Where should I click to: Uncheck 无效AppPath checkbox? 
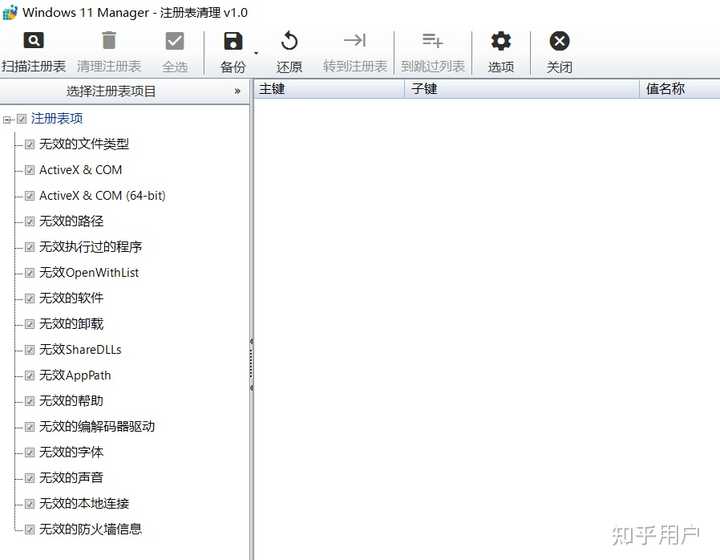29,376
